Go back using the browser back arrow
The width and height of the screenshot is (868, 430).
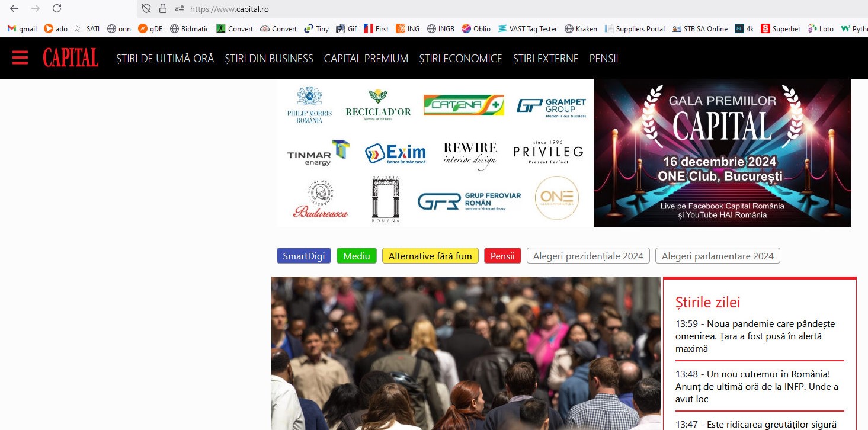pyautogui.click(x=14, y=9)
